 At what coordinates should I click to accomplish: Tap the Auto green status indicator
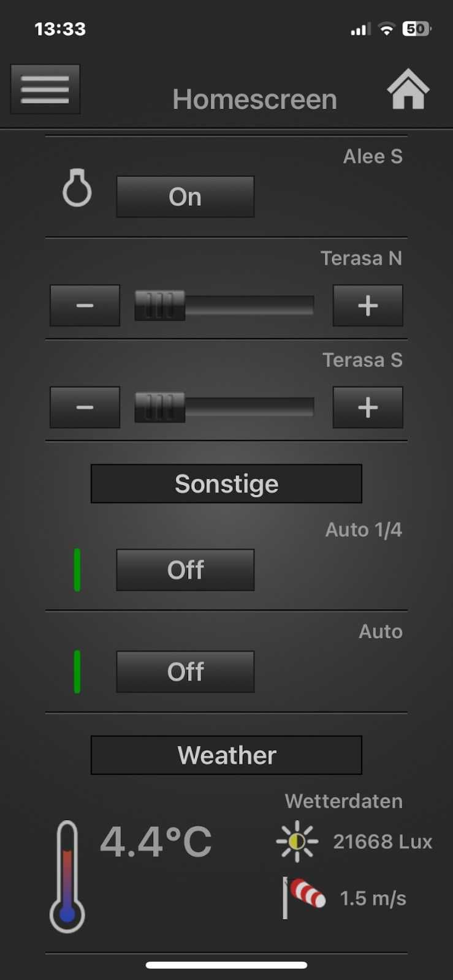(x=77, y=672)
